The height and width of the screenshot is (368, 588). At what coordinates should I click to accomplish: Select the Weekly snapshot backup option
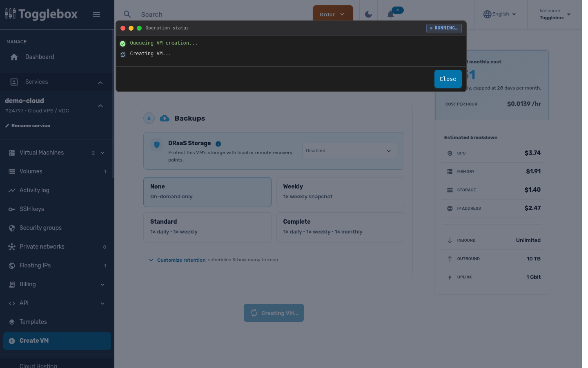click(x=340, y=192)
